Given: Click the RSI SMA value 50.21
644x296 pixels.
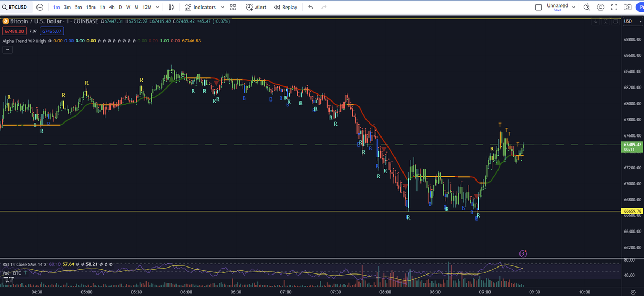Looking at the screenshot, I should coord(92,264).
